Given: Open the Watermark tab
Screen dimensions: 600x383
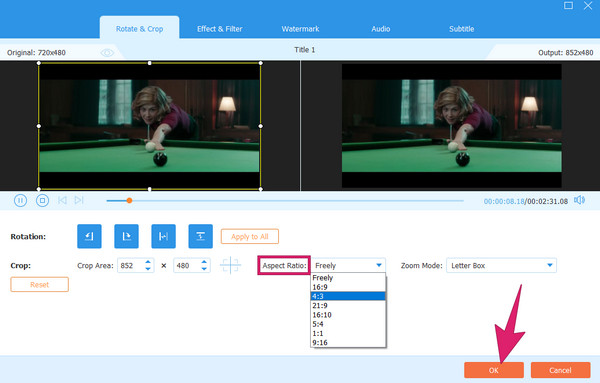Looking at the screenshot, I should click(300, 29).
